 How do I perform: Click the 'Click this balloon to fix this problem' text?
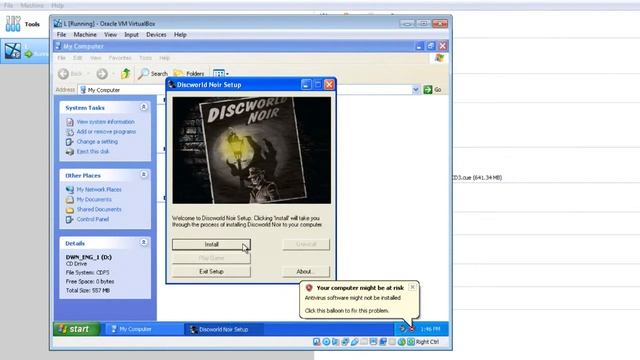347,311
